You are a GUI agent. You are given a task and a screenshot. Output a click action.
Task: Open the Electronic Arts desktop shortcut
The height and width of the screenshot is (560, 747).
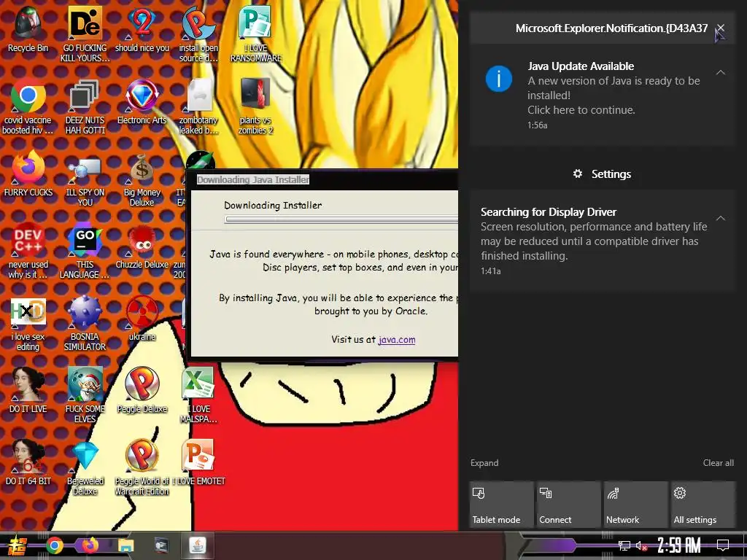click(x=142, y=102)
